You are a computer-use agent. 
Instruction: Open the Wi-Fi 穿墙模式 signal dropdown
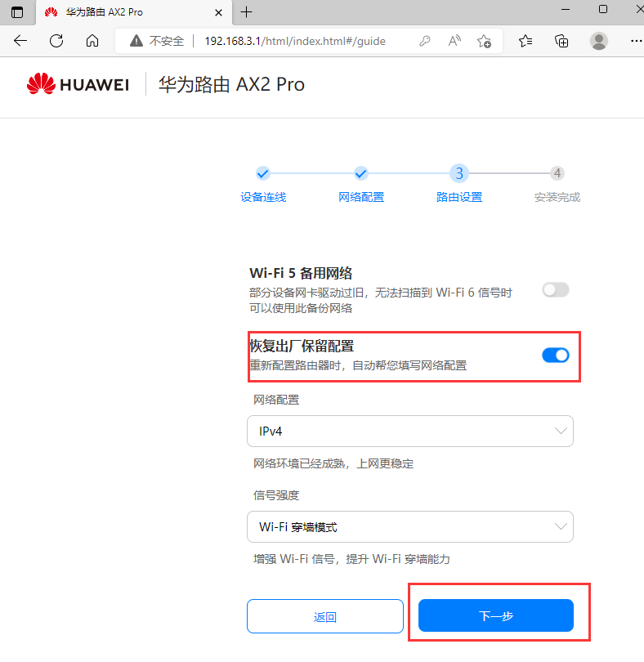(x=410, y=526)
